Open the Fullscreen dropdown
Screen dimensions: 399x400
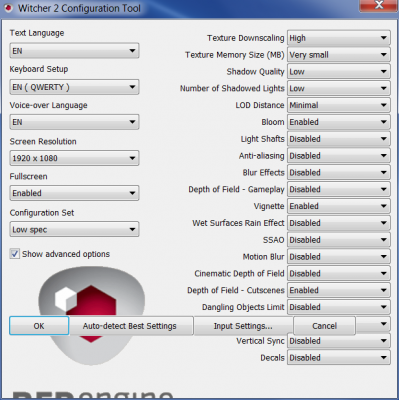pyautogui.click(x=74, y=193)
